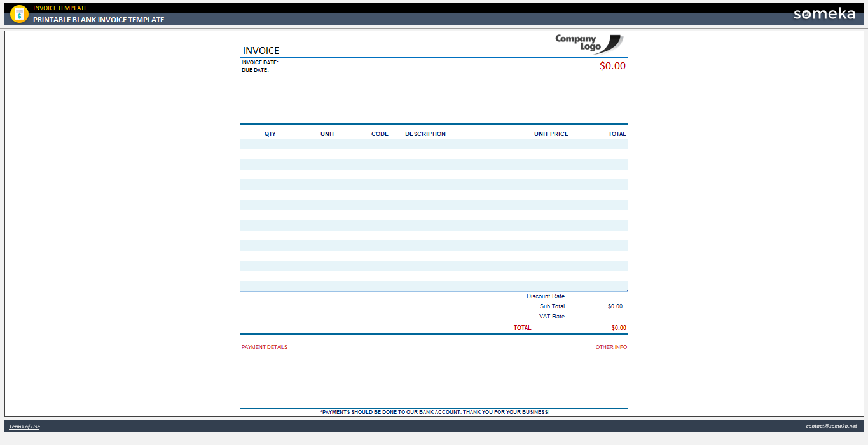Click the Sub Total $0.00 value

(614, 306)
